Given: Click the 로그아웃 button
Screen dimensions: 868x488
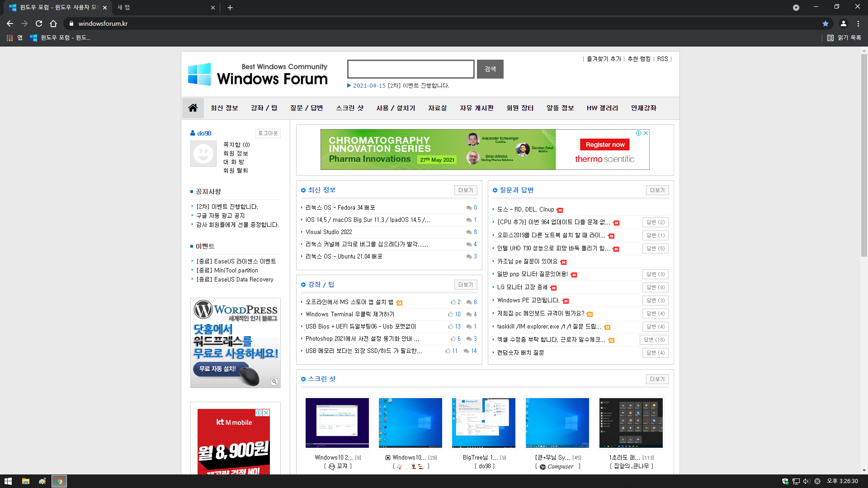Looking at the screenshot, I should [268, 133].
